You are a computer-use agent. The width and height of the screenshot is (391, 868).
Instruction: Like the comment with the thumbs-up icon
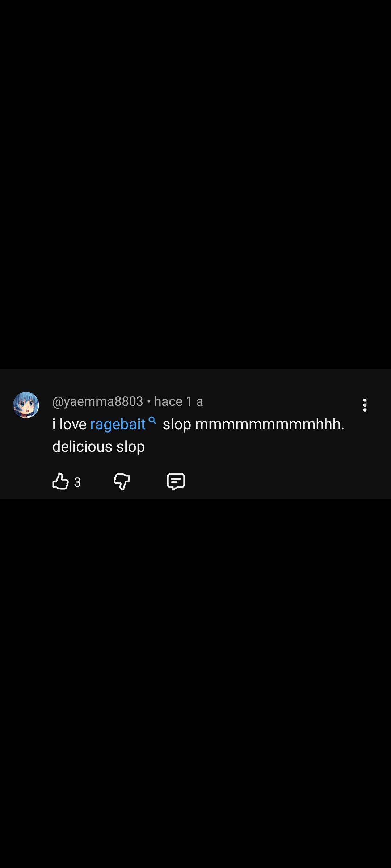click(60, 481)
